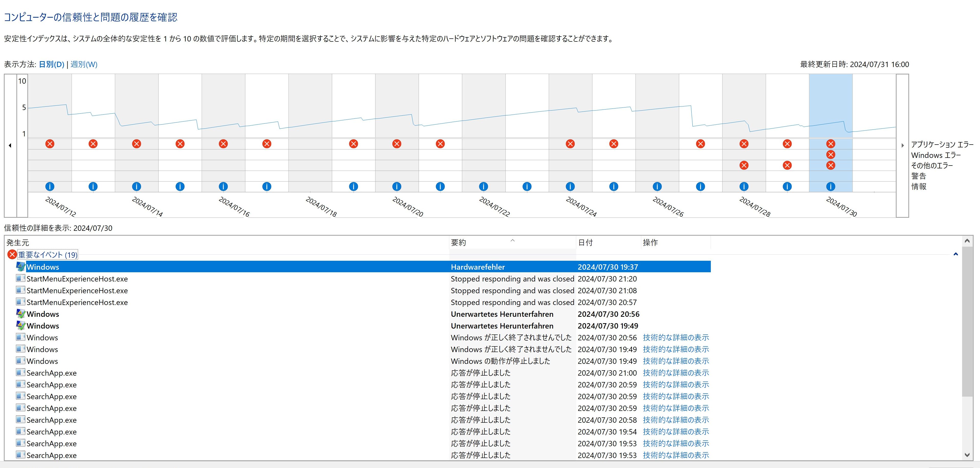Sort by the 要約 column header

click(x=459, y=242)
